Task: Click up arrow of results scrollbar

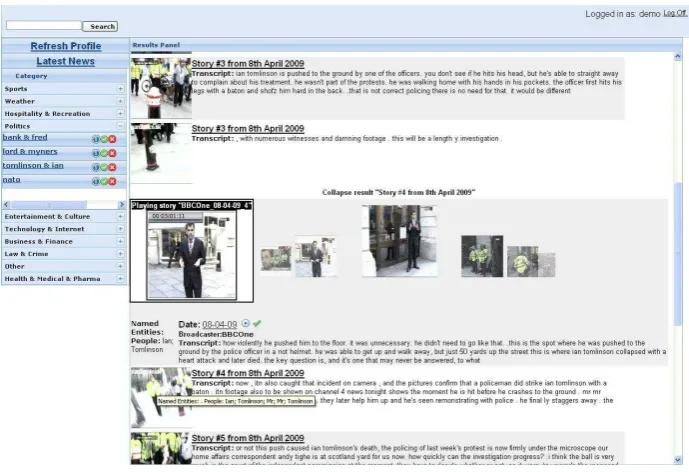Action: click(677, 56)
